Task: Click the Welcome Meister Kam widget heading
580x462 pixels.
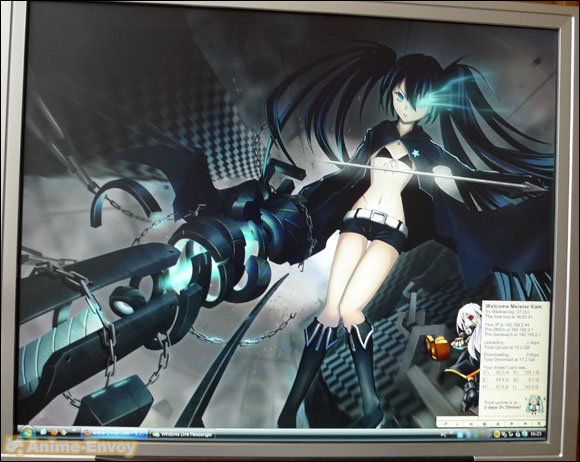Action: (513, 306)
